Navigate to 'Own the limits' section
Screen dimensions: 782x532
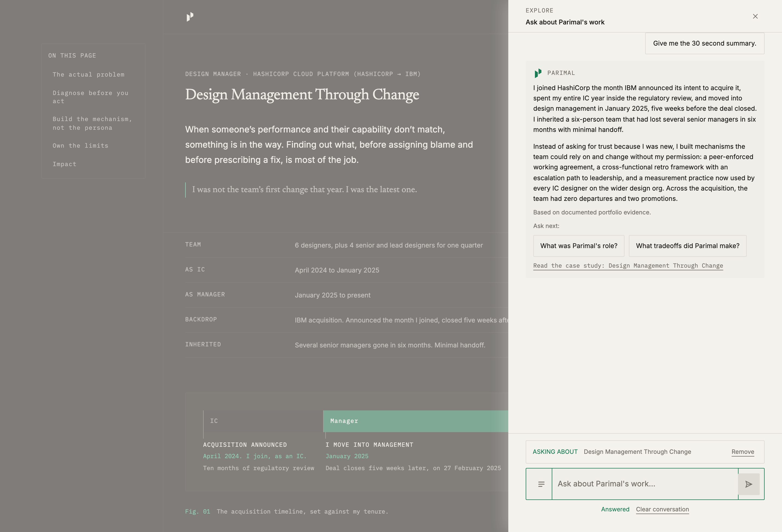80,145
